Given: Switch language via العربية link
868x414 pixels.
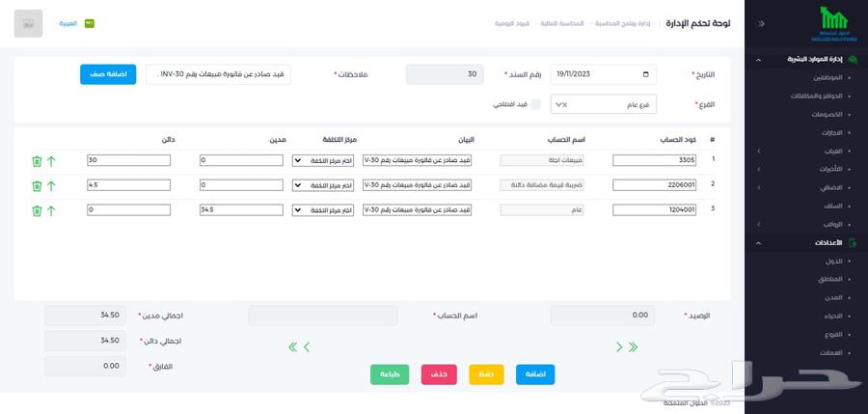Looking at the screenshot, I should 68,24.
